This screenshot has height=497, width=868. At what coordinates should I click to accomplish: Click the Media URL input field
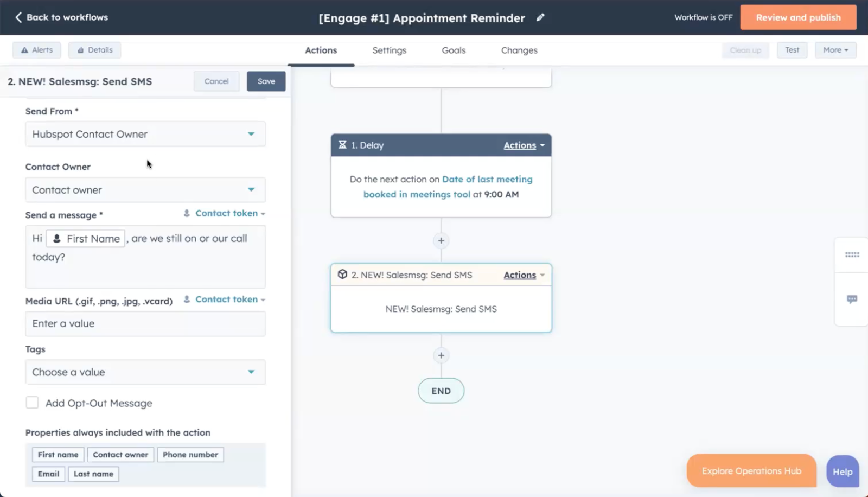point(145,324)
